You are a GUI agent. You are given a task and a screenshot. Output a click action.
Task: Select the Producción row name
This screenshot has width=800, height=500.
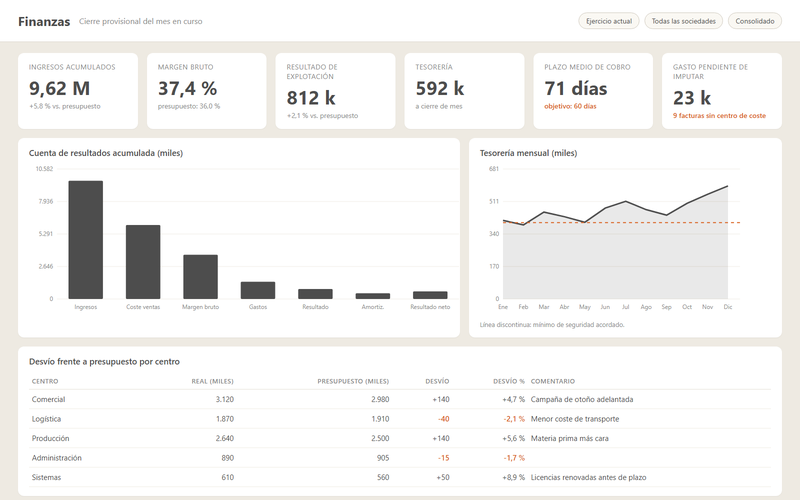51,438
